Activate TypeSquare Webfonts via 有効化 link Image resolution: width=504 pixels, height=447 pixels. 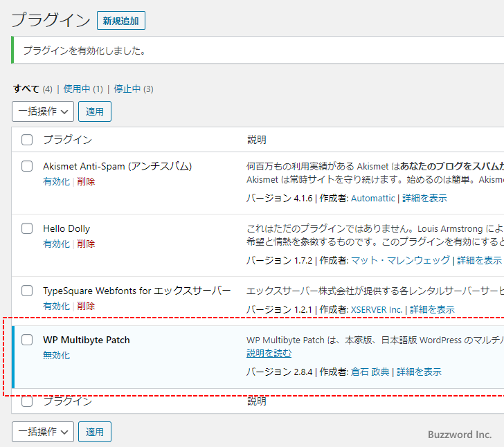point(56,306)
